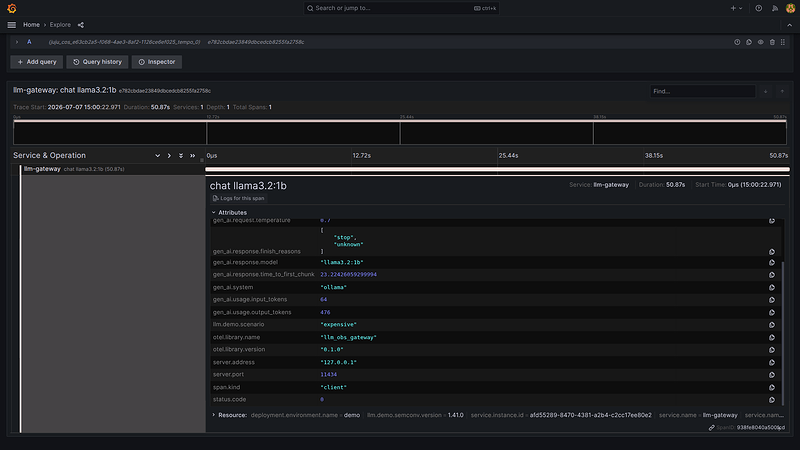This screenshot has width=800, height=450.
Task: Open the news feed icon
Action: pyautogui.click(x=775, y=8)
